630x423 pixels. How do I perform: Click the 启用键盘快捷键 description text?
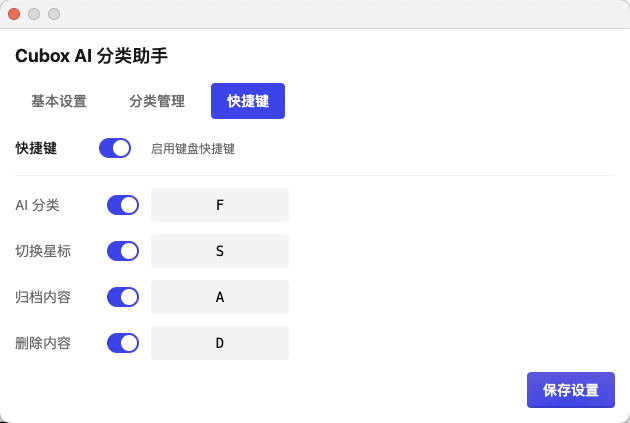coord(193,149)
